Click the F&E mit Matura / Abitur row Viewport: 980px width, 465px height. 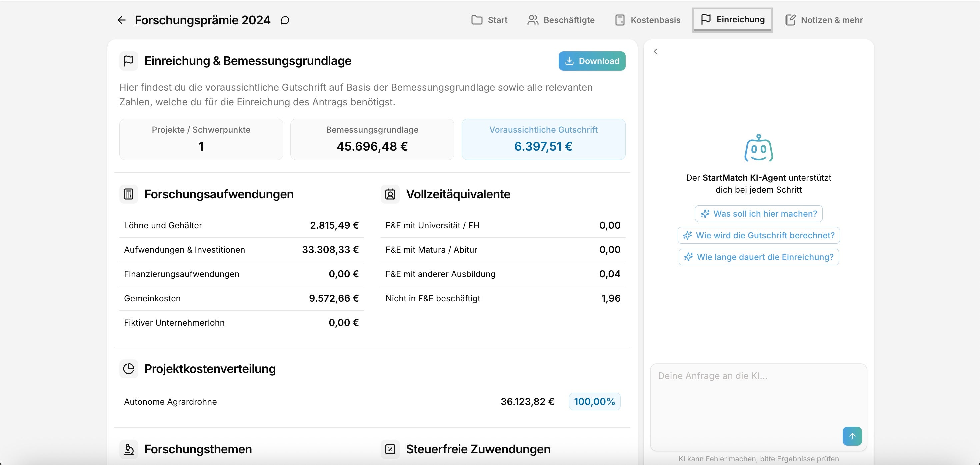[503, 250]
